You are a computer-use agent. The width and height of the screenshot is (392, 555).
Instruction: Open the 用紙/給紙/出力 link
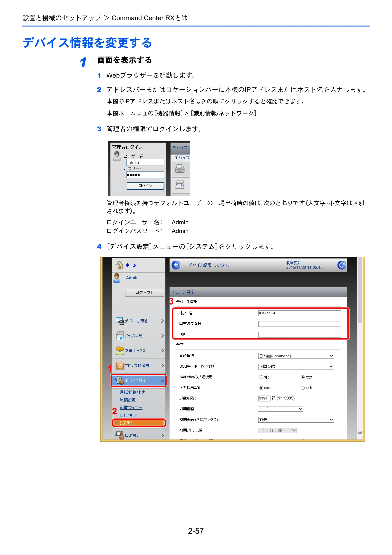(133, 392)
